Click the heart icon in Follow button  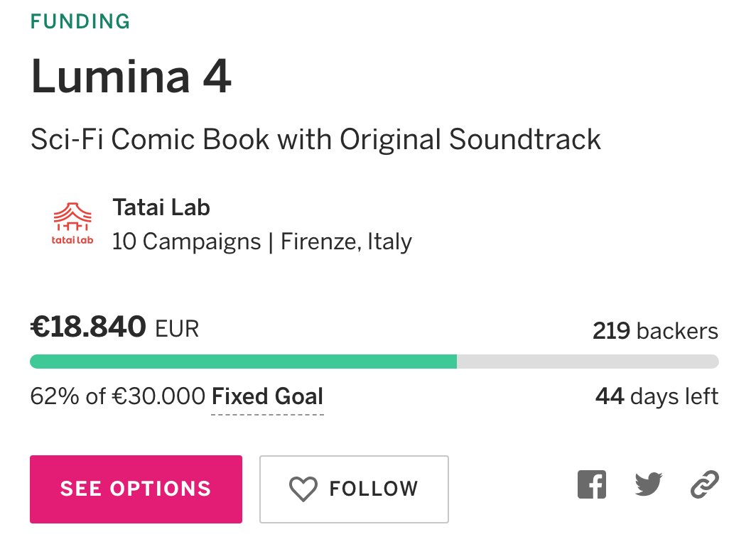tap(303, 489)
